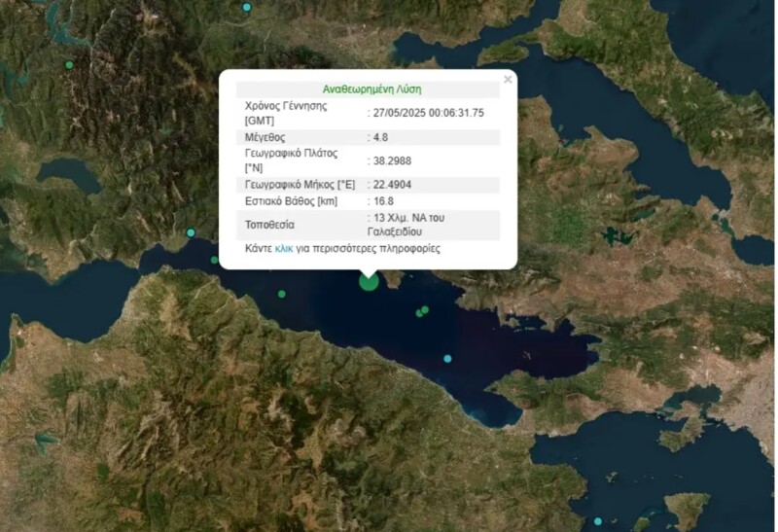Click the green marker in the upper-left mountains
The width and height of the screenshot is (778, 532).
coord(69,64)
